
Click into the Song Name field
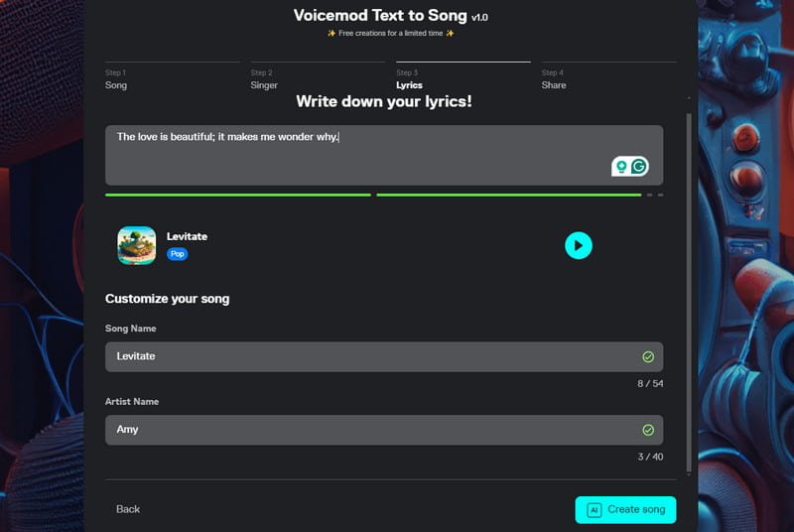367,356
